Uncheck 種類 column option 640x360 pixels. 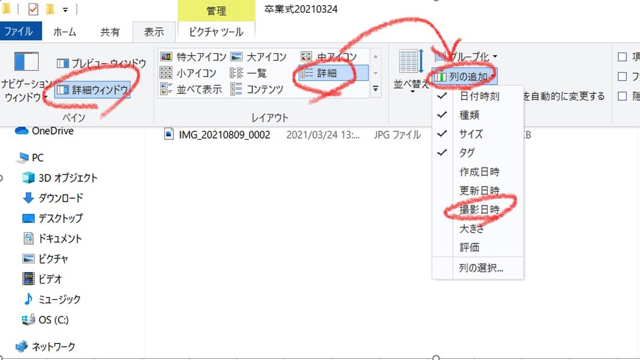click(478, 115)
